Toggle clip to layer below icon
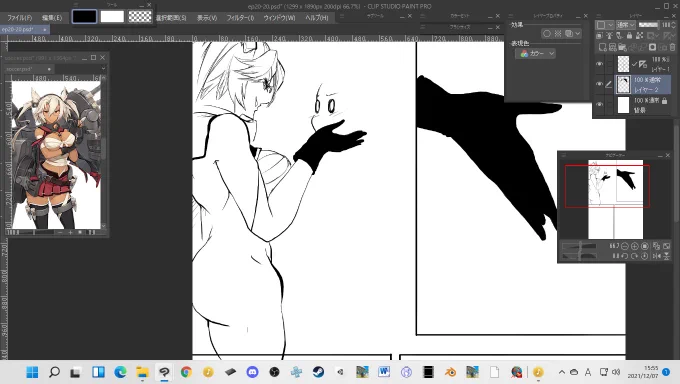The width and height of the screenshot is (680, 384). point(599,36)
